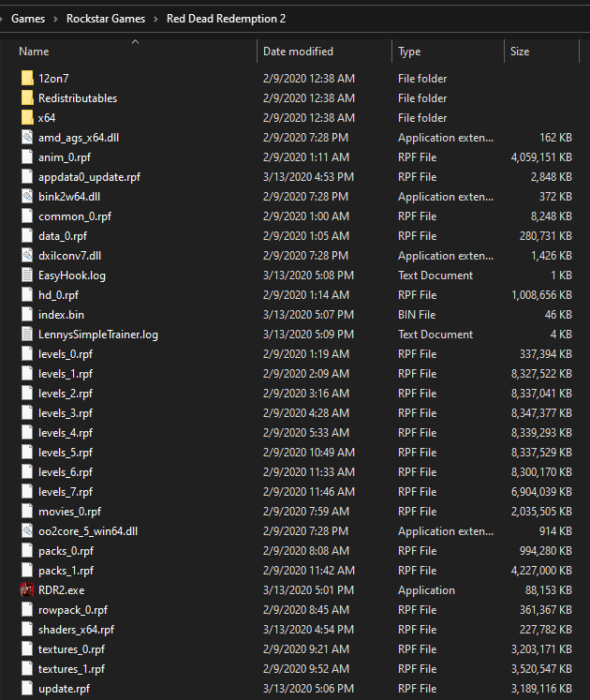Sort files by Size column header
Image resolution: width=590 pixels, height=700 pixels.
(x=520, y=52)
